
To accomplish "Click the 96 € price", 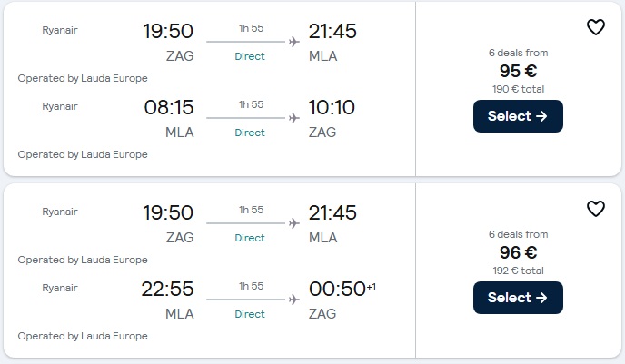I will click(518, 253).
